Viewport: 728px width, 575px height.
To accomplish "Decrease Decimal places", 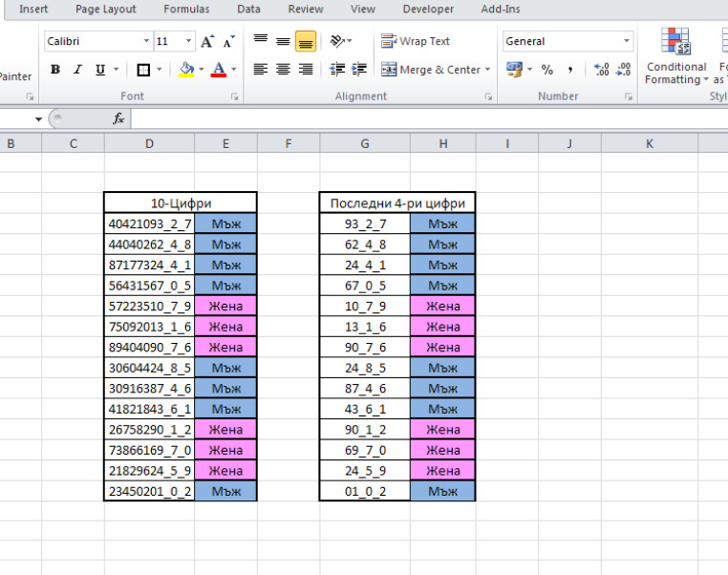I will (624, 70).
